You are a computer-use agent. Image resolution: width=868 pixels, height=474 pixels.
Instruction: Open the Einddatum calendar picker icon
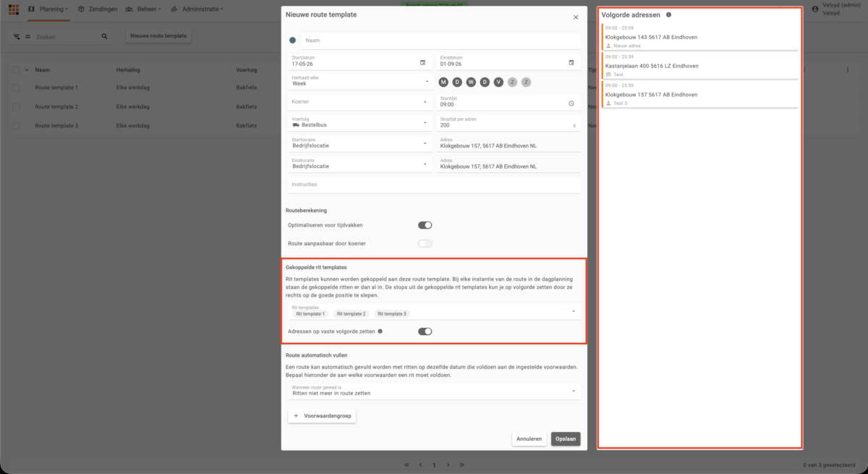tap(571, 62)
